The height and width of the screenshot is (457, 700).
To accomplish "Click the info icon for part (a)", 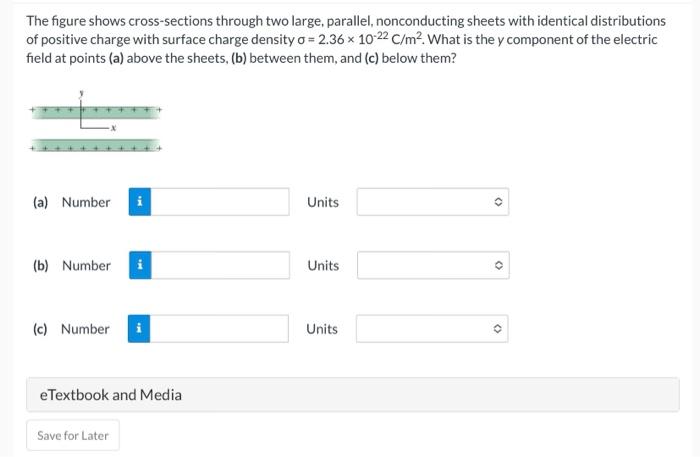I will tap(139, 202).
